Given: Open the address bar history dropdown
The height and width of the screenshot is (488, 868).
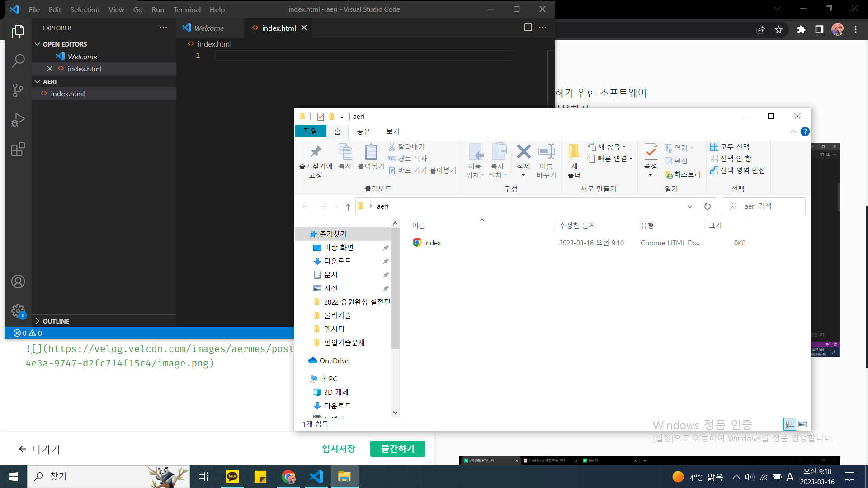Looking at the screenshot, I should 689,206.
